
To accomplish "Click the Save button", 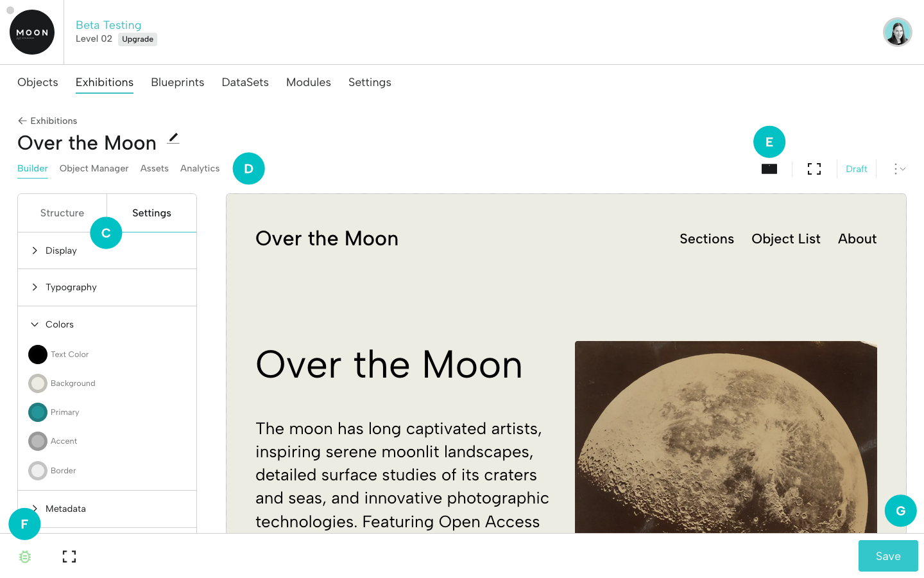I will pos(888,556).
